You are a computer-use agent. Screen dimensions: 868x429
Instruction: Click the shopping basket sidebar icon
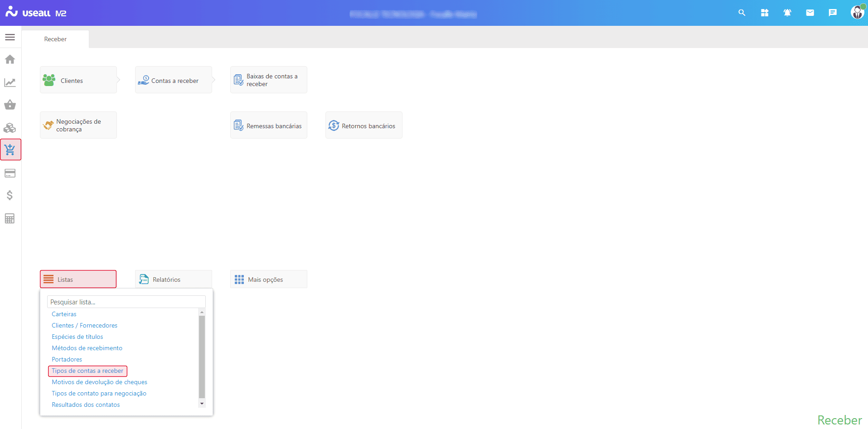pyautogui.click(x=10, y=105)
